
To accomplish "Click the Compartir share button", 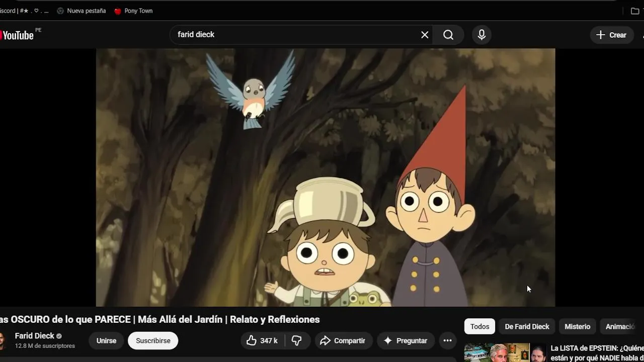I will [344, 340].
